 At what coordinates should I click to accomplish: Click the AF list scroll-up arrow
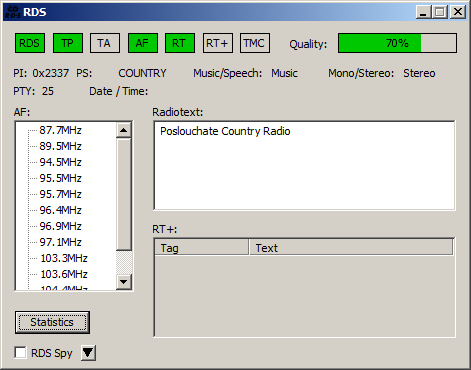pyautogui.click(x=124, y=130)
